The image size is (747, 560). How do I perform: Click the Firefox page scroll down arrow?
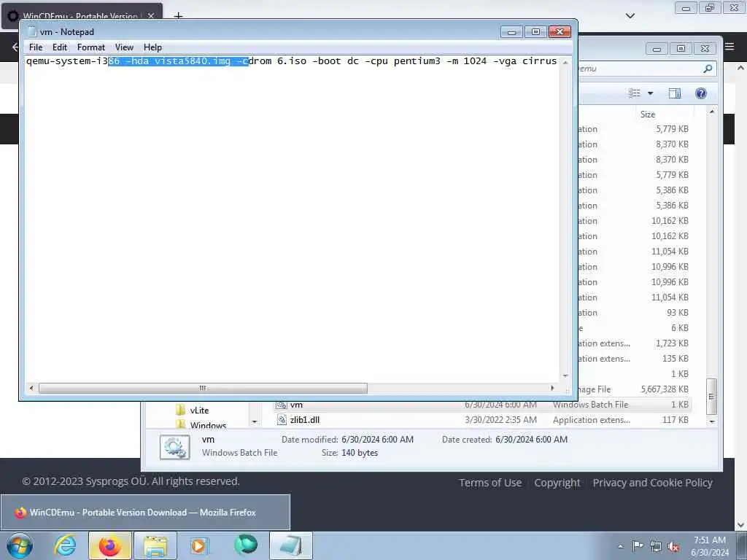pos(741,525)
